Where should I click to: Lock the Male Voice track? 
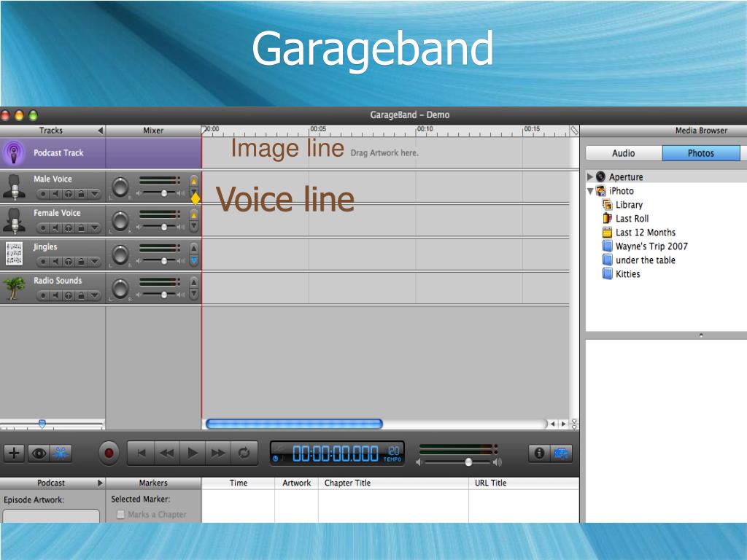click(x=82, y=194)
